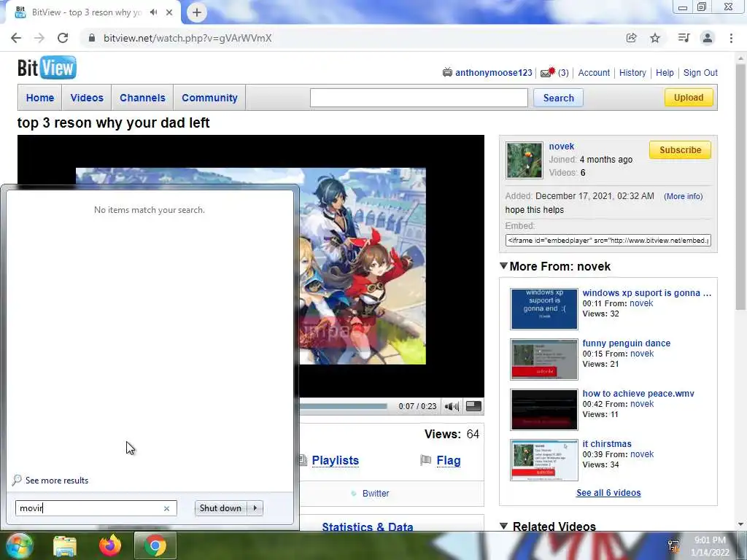This screenshot has height=560, width=747.
Task: Open the Chrome profile avatar
Action: (x=708, y=38)
